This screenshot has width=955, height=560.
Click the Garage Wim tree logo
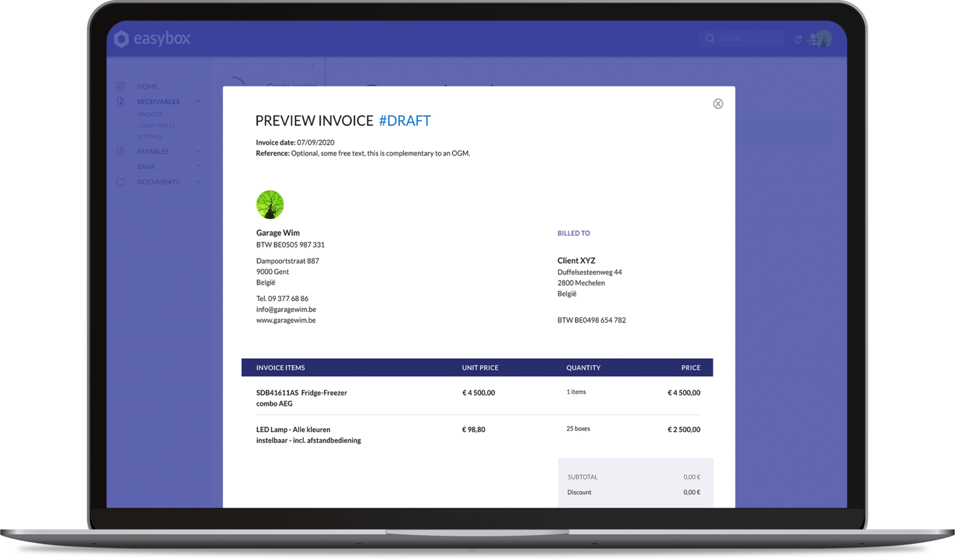click(x=270, y=204)
